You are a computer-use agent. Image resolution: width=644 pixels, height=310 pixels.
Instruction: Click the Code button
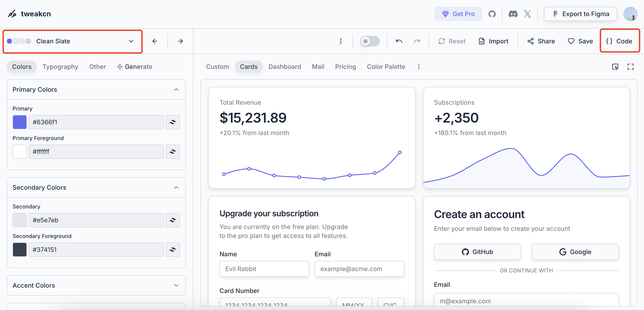[x=619, y=41]
